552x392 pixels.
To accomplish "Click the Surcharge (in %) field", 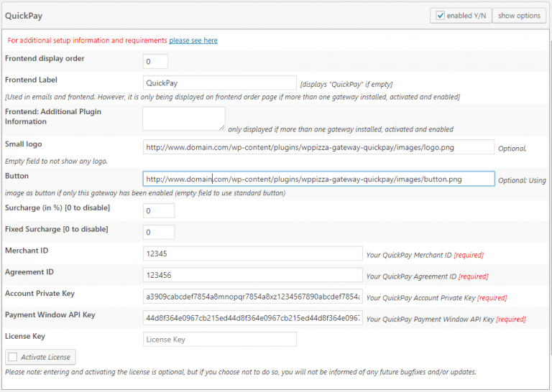I will 158,211.
